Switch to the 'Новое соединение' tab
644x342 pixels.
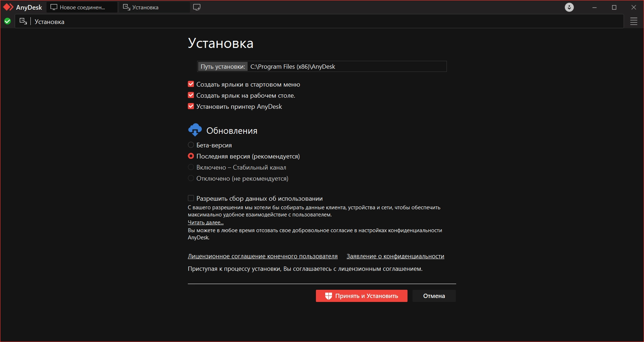click(x=82, y=7)
